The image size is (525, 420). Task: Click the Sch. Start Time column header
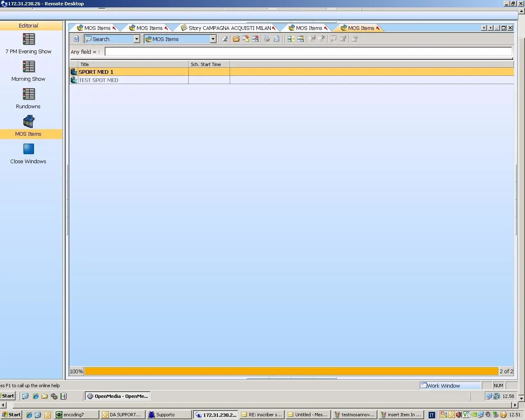207,64
